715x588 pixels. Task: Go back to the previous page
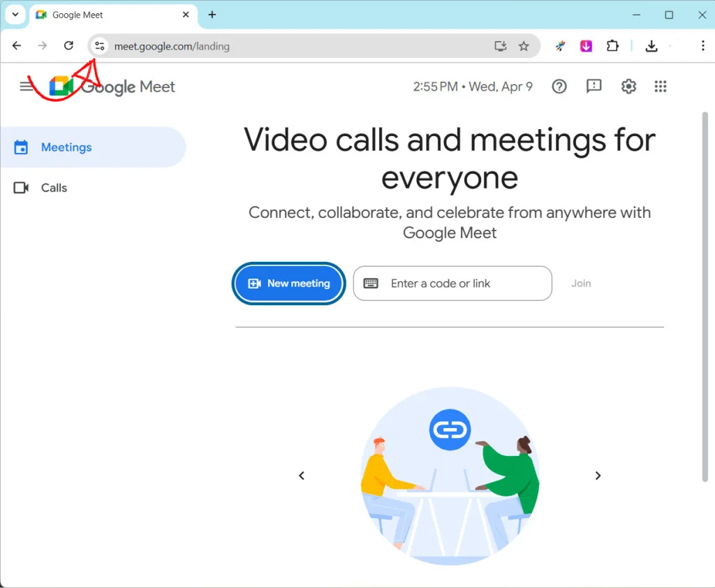pyautogui.click(x=17, y=45)
